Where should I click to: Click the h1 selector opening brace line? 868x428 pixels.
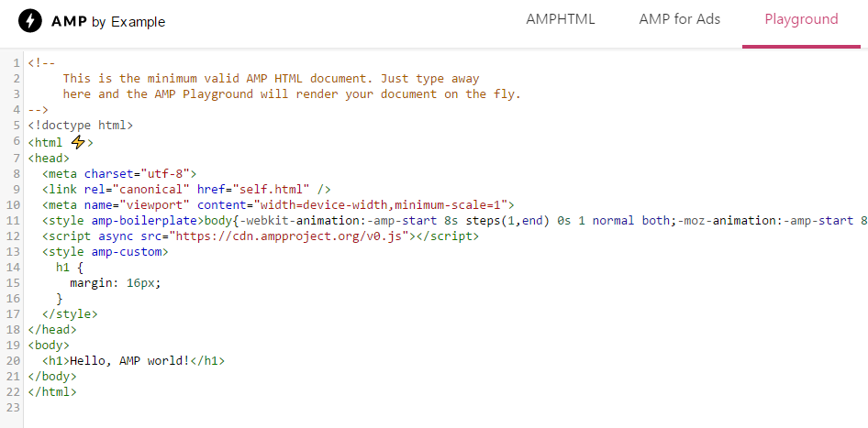coord(70,267)
